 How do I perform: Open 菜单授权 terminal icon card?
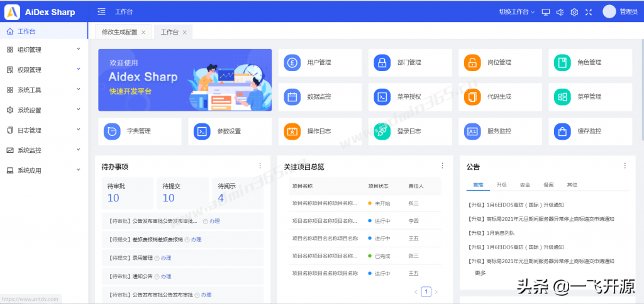click(x=410, y=97)
